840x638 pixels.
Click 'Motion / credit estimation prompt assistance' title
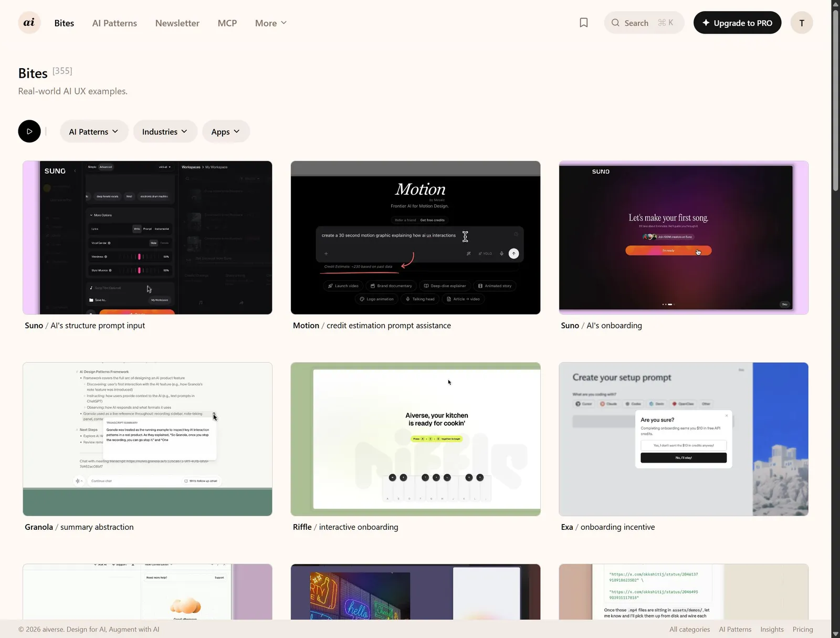pos(372,326)
